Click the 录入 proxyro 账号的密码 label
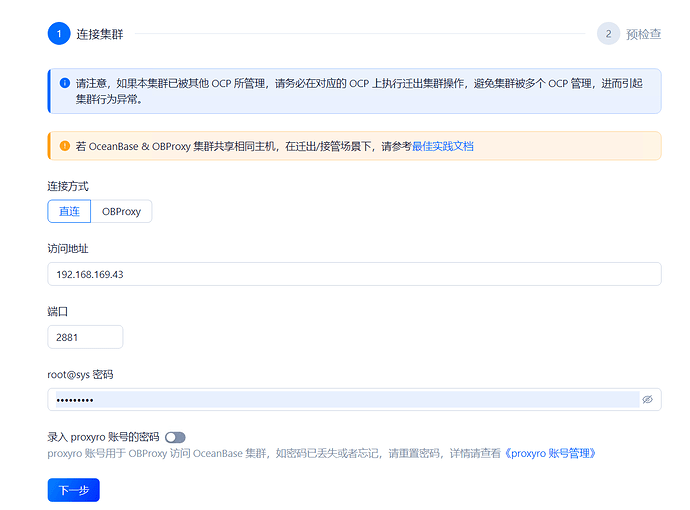690x510 pixels. 103,437
